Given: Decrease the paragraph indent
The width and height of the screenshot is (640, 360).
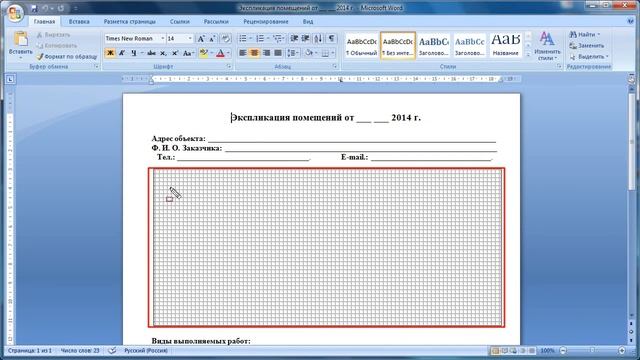Looking at the screenshot, I should 294,39.
